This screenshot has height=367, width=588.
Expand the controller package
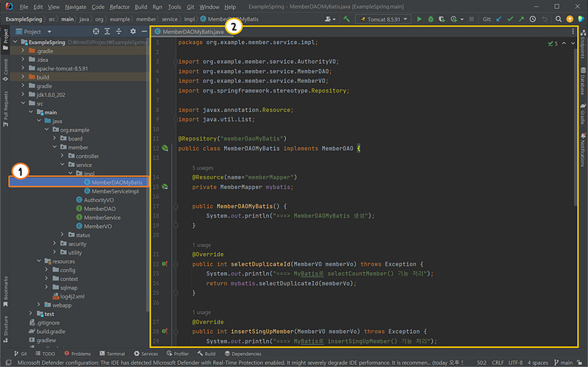click(62, 156)
